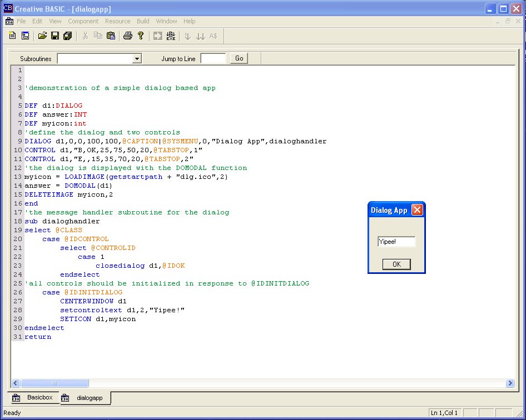The height and width of the screenshot is (420, 526).
Task: Click the CB application title bar icon
Action: (x=8, y=8)
